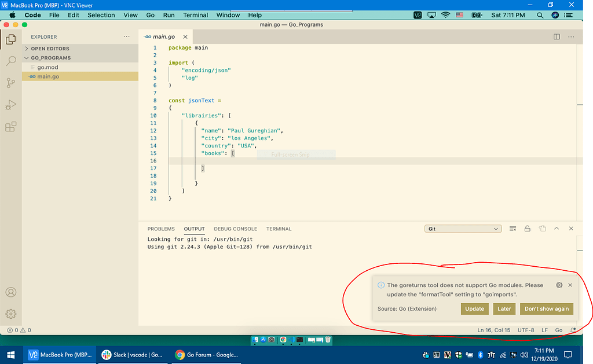The height and width of the screenshot is (364, 593).
Task: Select go.mod in the file explorer
Action: [47, 67]
